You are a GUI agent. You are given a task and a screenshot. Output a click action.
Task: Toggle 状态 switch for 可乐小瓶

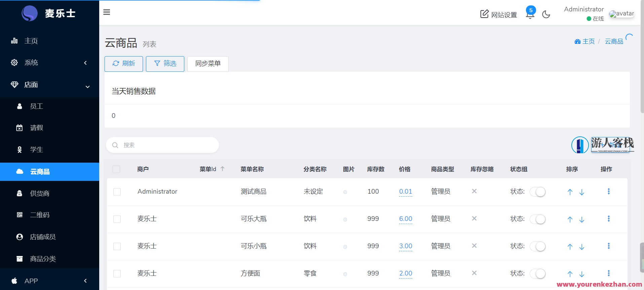(x=537, y=247)
